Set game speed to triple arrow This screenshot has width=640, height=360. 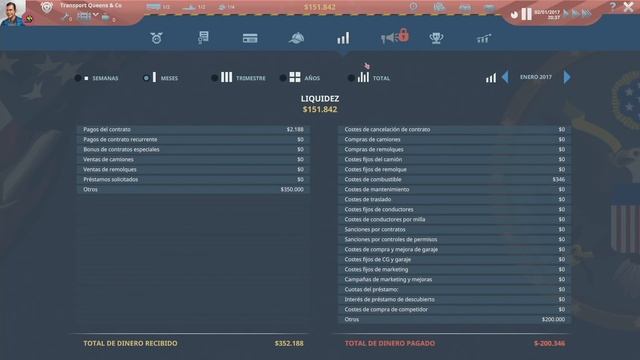coord(587,13)
